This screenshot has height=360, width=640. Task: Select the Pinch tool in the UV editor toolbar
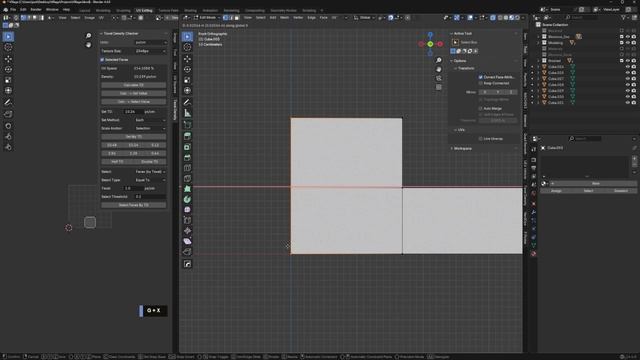tap(8, 147)
